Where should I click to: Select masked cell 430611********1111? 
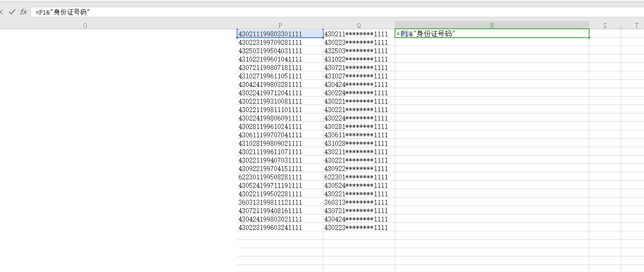click(x=359, y=135)
